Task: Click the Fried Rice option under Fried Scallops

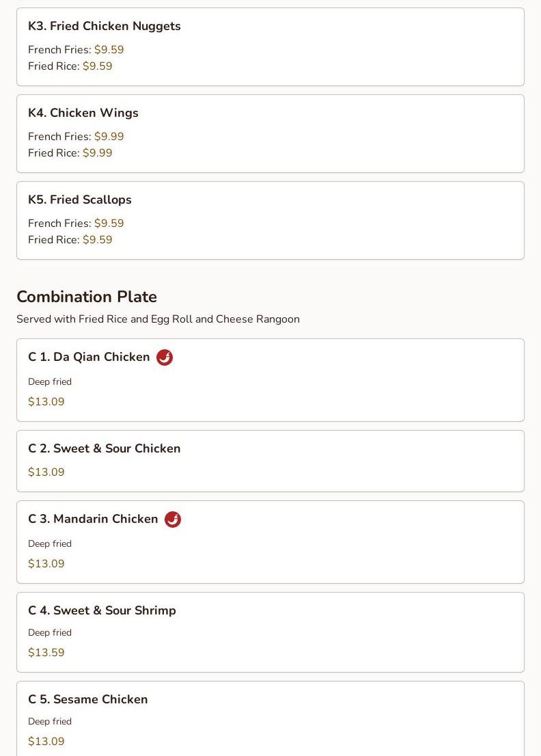Action: click(x=53, y=240)
